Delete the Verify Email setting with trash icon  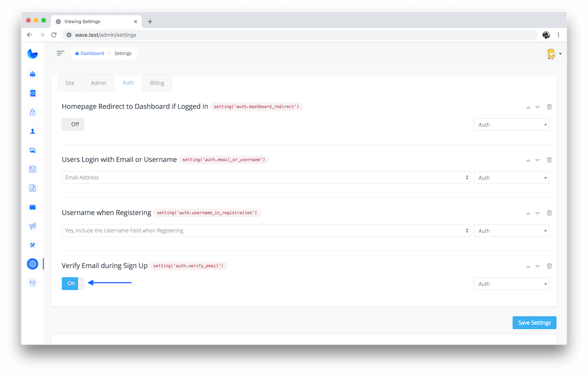coord(549,266)
